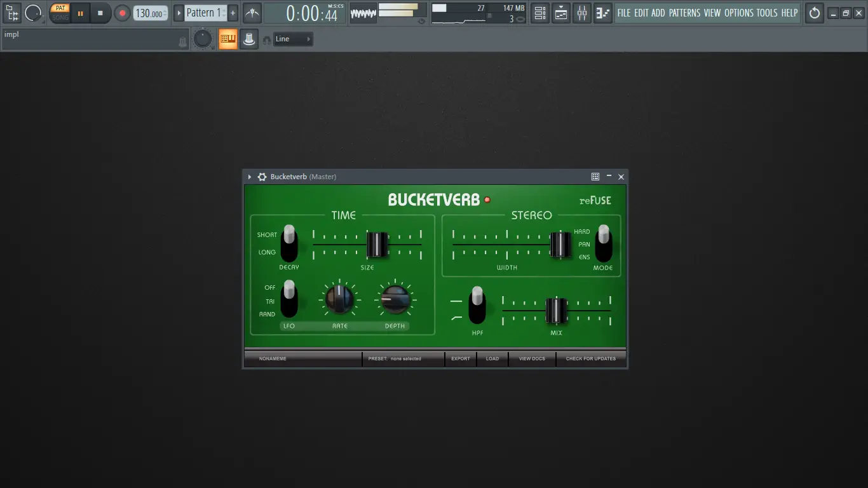
Task: Open the ADD menu
Action: coord(658,13)
